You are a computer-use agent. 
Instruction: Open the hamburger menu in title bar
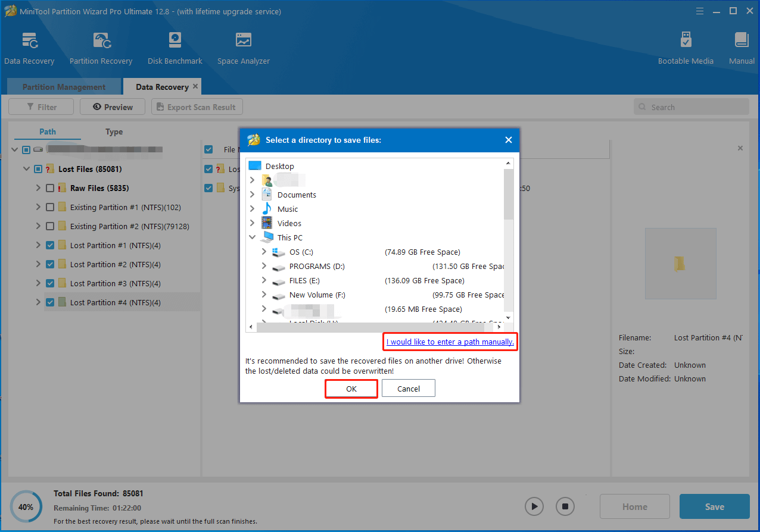point(700,11)
